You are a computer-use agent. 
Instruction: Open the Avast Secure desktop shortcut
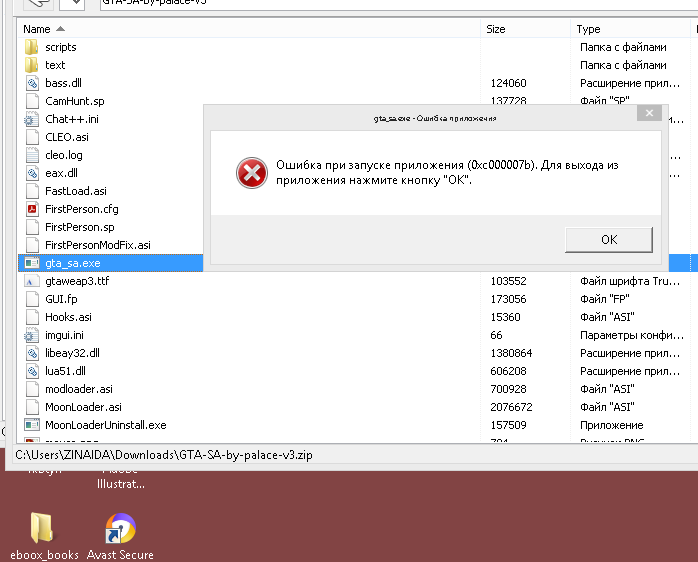coord(121,530)
